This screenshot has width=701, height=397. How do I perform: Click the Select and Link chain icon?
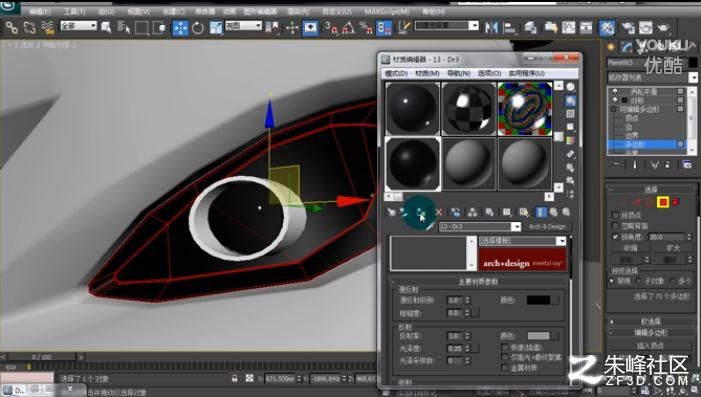pyautogui.click(x=12, y=28)
